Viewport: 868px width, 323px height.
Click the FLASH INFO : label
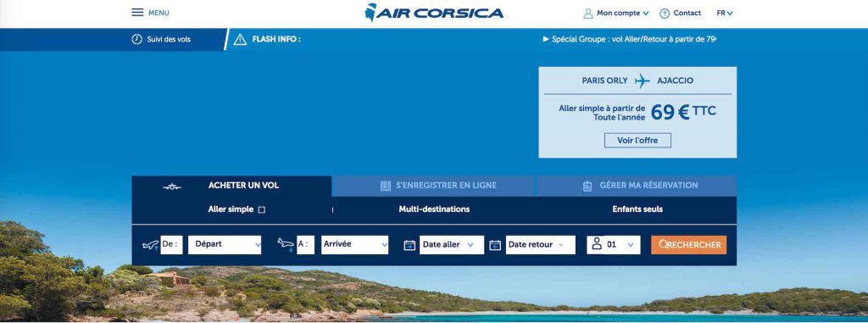(x=276, y=39)
